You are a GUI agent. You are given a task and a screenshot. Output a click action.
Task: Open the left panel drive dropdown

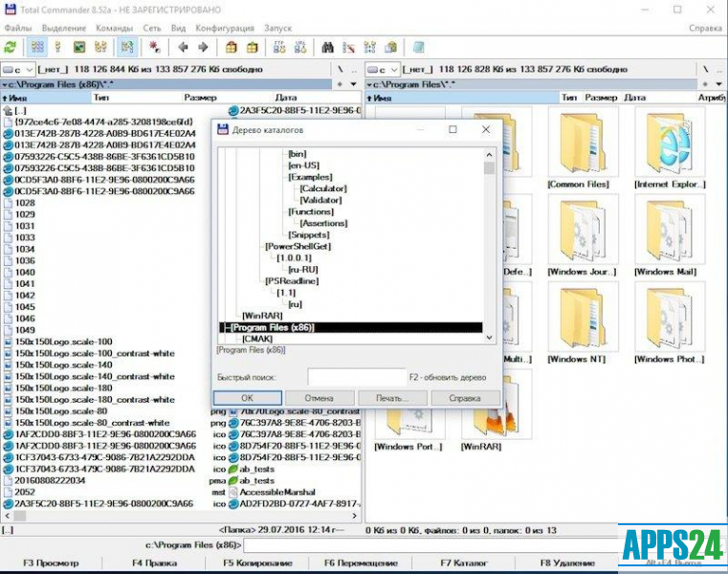[17, 70]
